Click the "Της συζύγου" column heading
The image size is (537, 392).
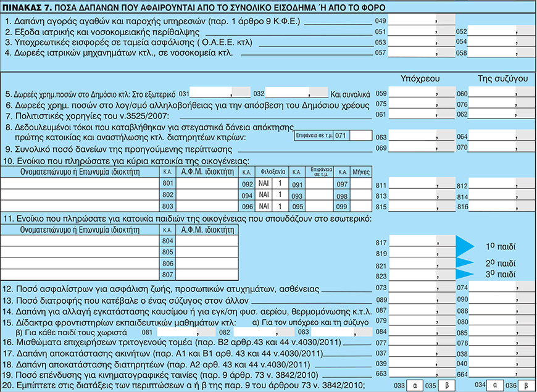coord(503,78)
